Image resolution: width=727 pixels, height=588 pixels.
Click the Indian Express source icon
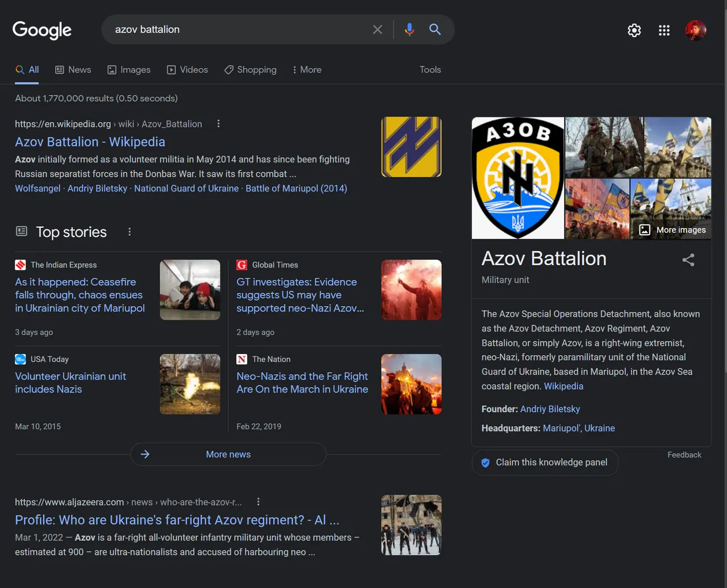[x=20, y=265]
